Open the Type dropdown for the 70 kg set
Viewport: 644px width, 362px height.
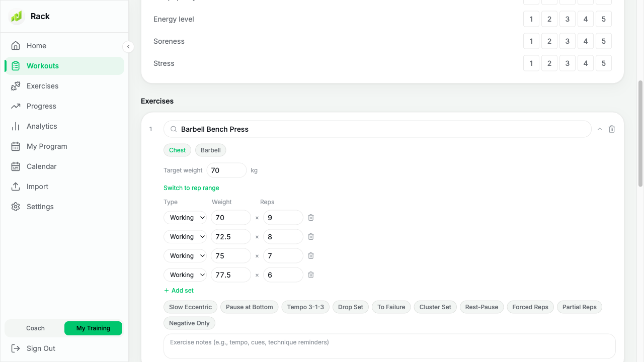point(185,218)
